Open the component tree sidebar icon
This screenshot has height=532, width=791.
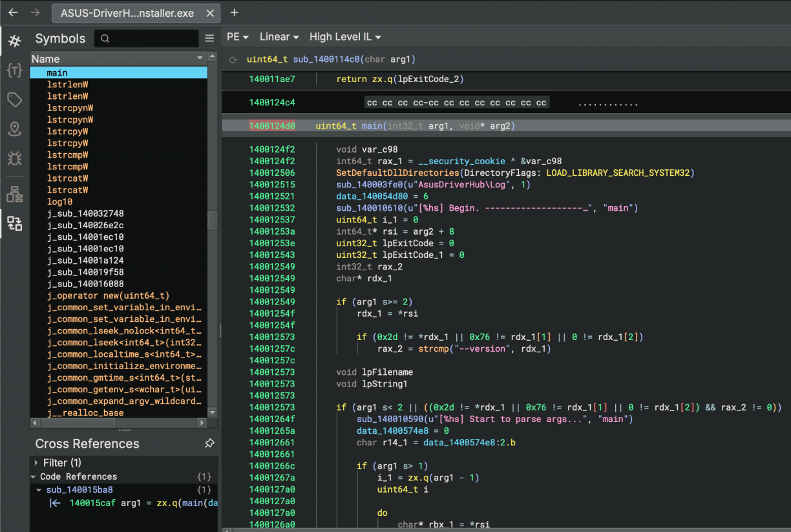14,194
